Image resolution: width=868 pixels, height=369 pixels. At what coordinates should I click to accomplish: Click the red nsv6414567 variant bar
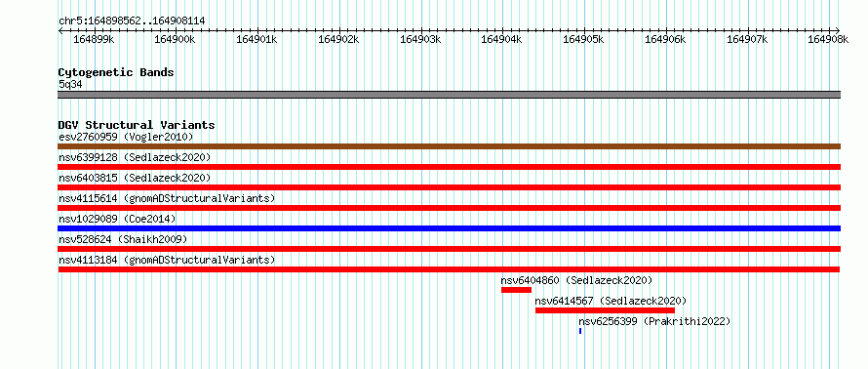[x=605, y=310]
